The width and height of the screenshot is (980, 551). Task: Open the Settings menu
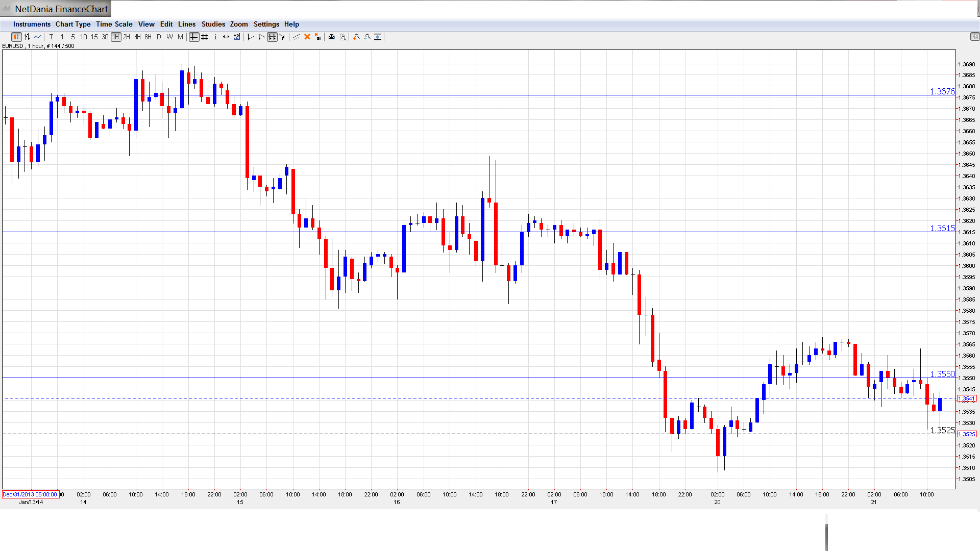click(266, 24)
